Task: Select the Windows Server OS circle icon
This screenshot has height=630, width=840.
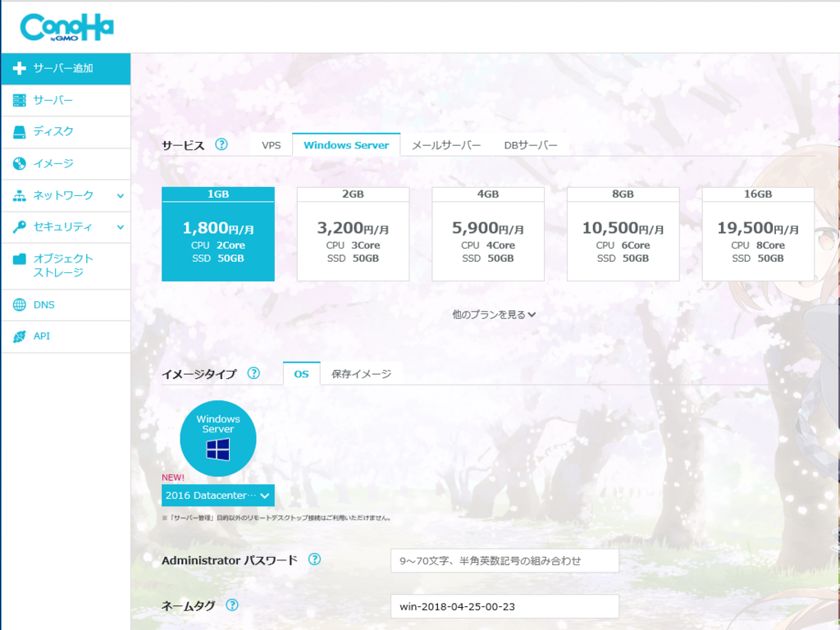Action: 218,438
